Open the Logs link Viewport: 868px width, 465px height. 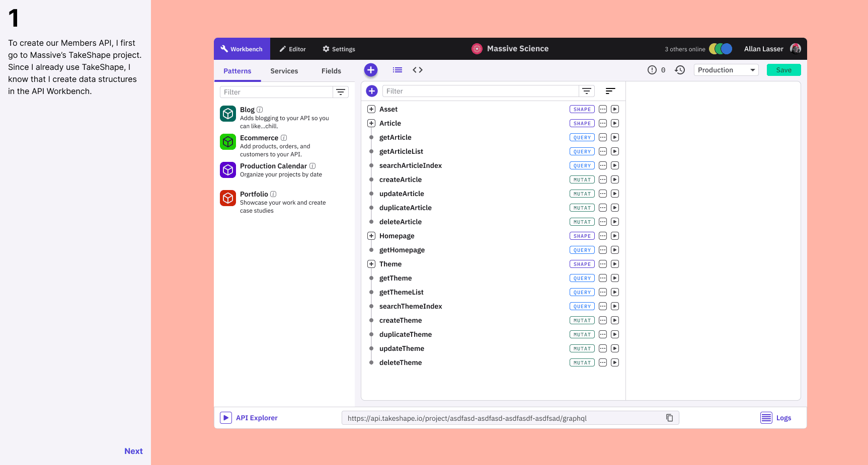tap(783, 418)
